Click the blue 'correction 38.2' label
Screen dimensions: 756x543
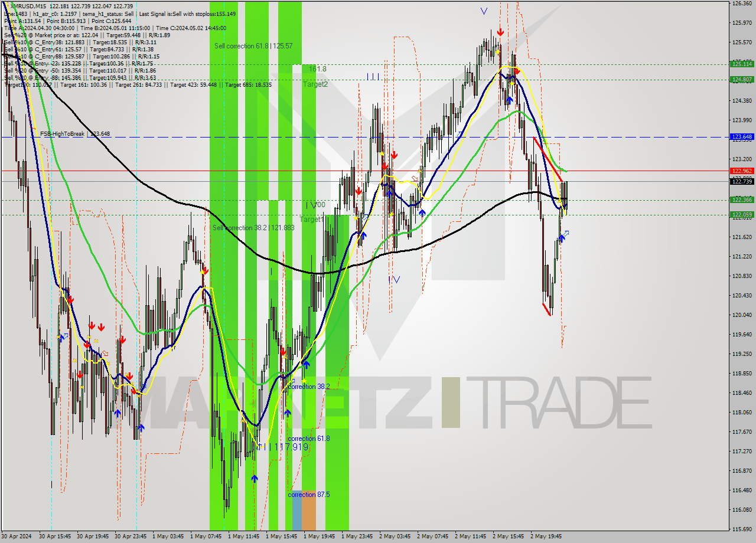309,387
